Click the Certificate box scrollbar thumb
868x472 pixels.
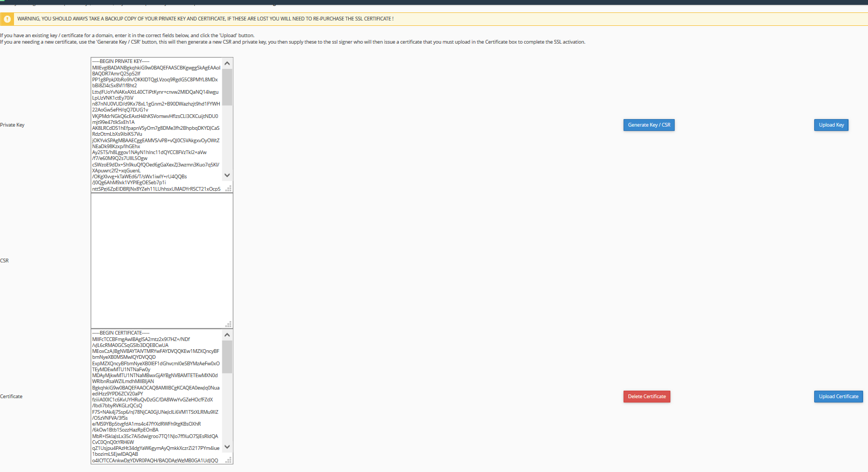(x=227, y=357)
